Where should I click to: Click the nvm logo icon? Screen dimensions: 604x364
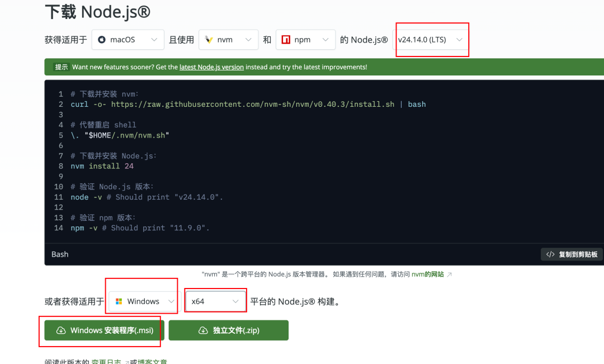[x=209, y=40]
